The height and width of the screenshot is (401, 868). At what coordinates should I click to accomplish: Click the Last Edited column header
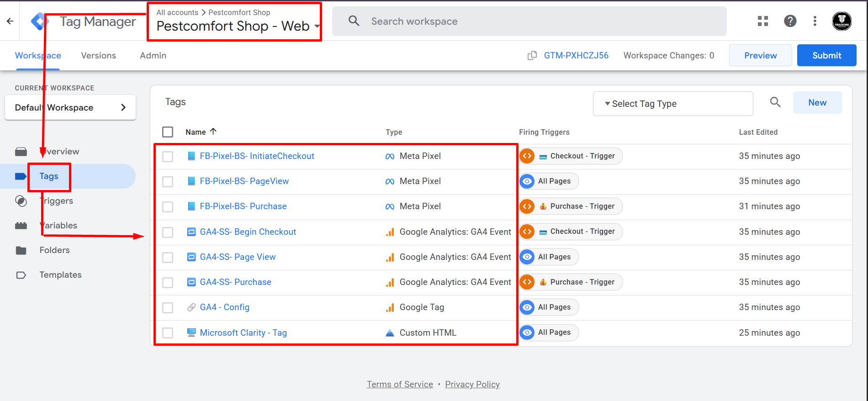[758, 132]
